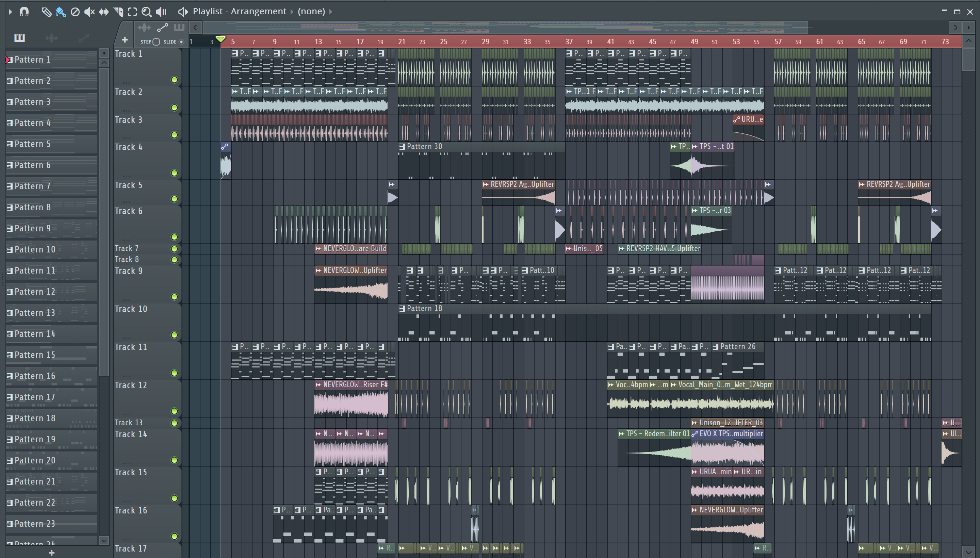This screenshot has height=558, width=980.
Task: Select Pattern 1 in the picker list
Action: (52, 60)
